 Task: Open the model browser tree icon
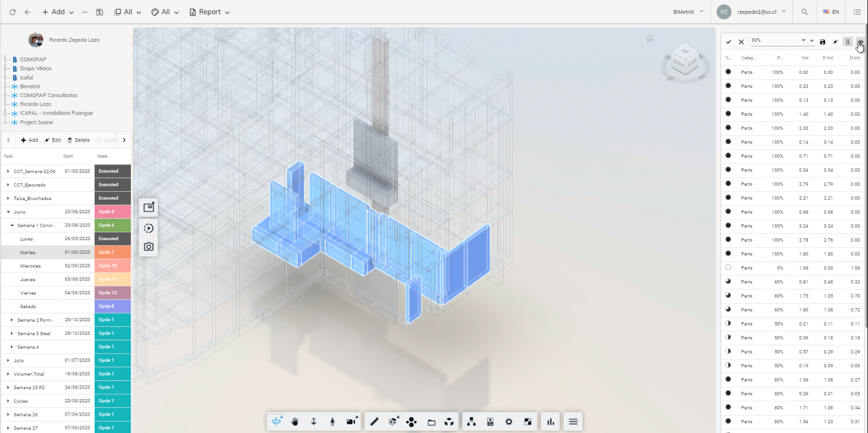(x=471, y=421)
